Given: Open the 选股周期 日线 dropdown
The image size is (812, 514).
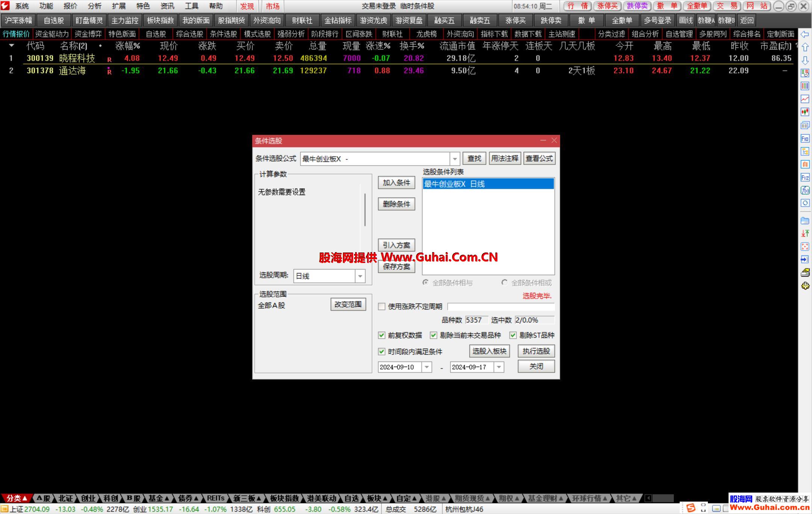Looking at the screenshot, I should (x=360, y=276).
